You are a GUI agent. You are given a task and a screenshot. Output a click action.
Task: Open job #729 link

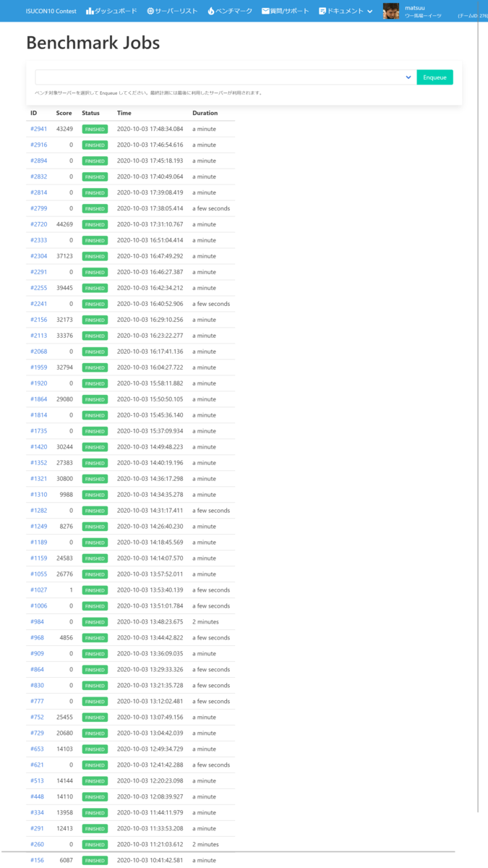pyautogui.click(x=37, y=733)
